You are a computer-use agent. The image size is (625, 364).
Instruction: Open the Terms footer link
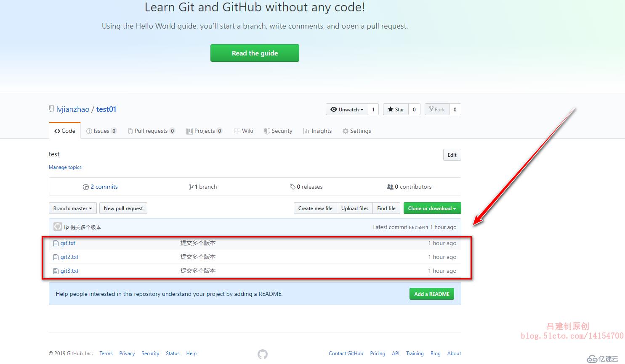coord(106,353)
